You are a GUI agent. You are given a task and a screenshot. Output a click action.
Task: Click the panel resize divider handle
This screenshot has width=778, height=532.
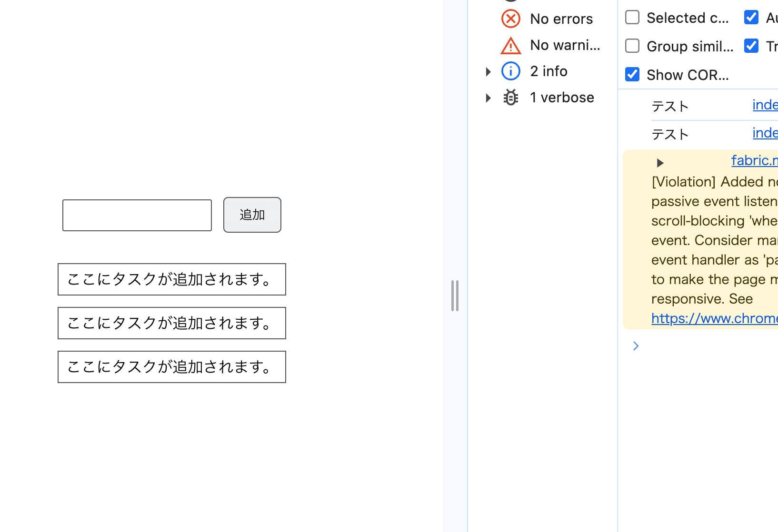(x=455, y=296)
